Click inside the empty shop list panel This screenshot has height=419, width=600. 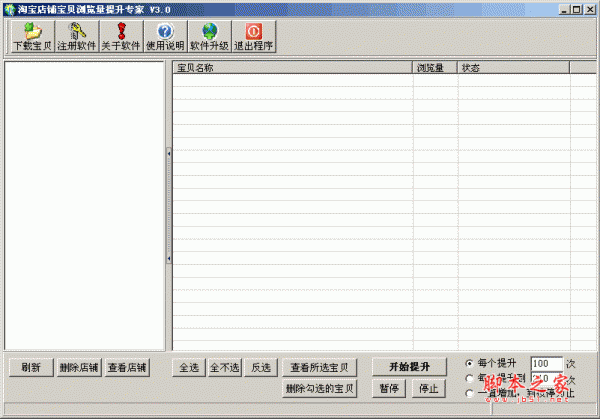point(85,206)
